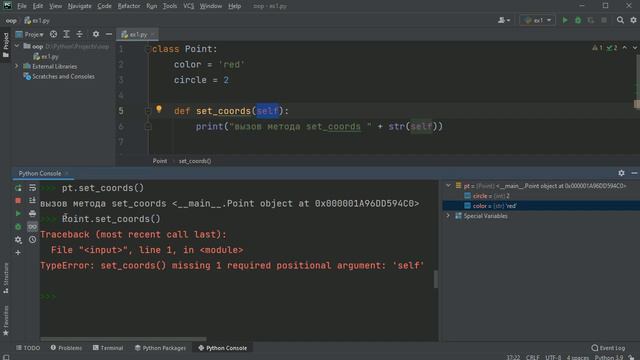Open the Edit menu
Viewport: 640px width, 360px height.
coord(38,6)
